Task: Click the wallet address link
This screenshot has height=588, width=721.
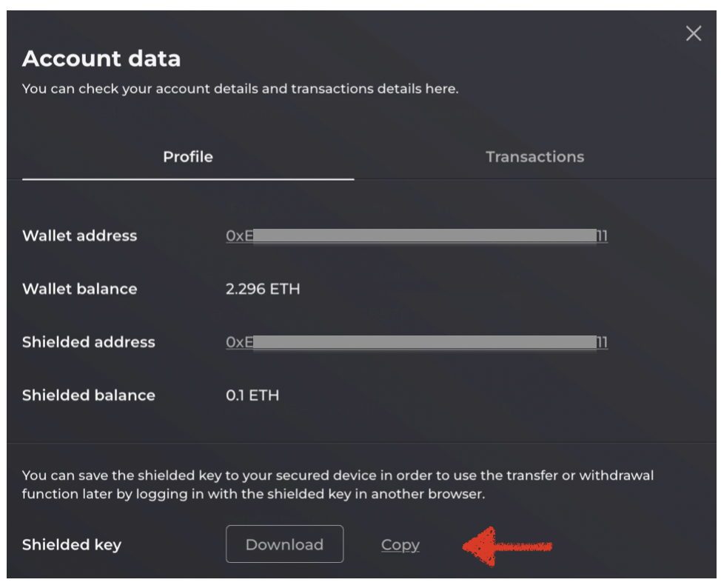Action: tap(416, 235)
